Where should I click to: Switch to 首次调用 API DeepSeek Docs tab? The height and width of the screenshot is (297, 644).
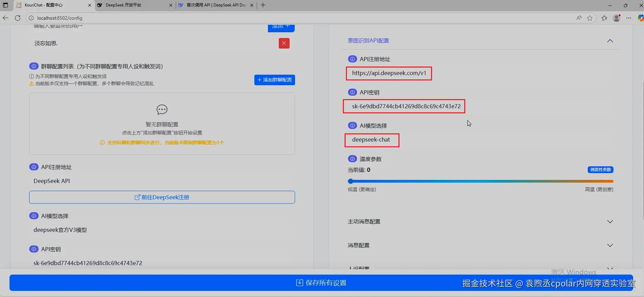216,5
